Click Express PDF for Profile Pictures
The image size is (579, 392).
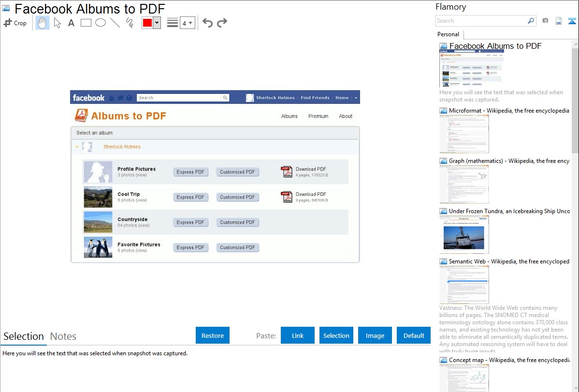point(190,172)
